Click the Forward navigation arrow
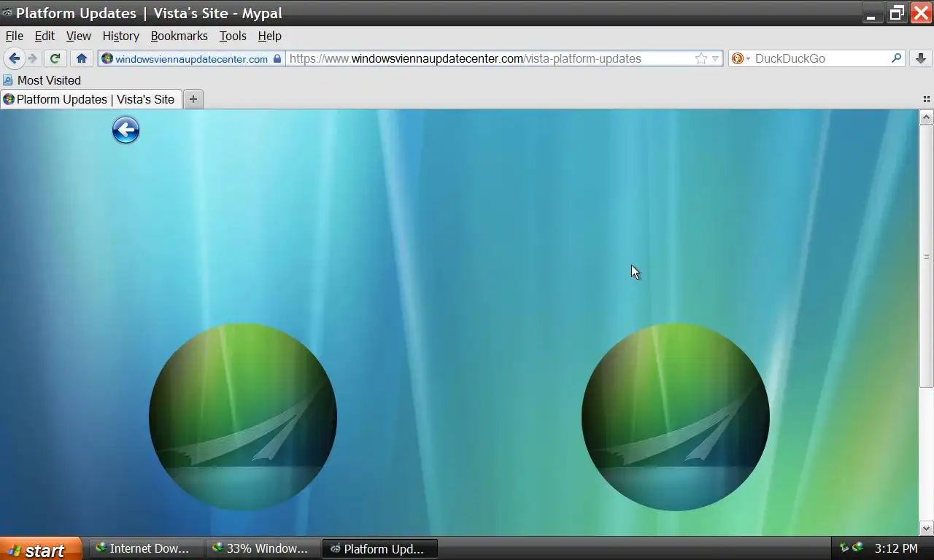Viewport: 934px width, 560px height. tap(32, 58)
